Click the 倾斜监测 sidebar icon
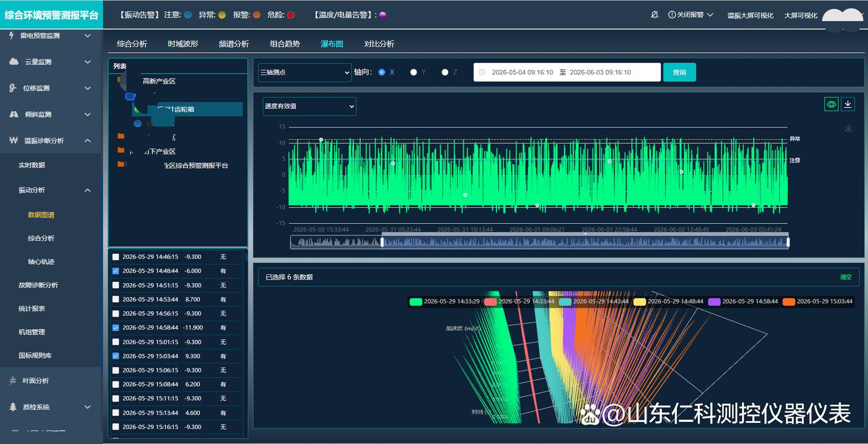The height and width of the screenshot is (444, 868). (14, 114)
